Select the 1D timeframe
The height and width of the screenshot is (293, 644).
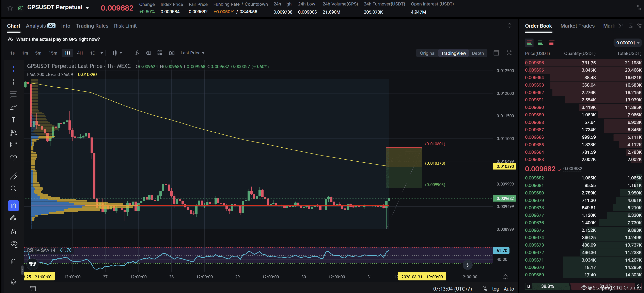(x=93, y=53)
